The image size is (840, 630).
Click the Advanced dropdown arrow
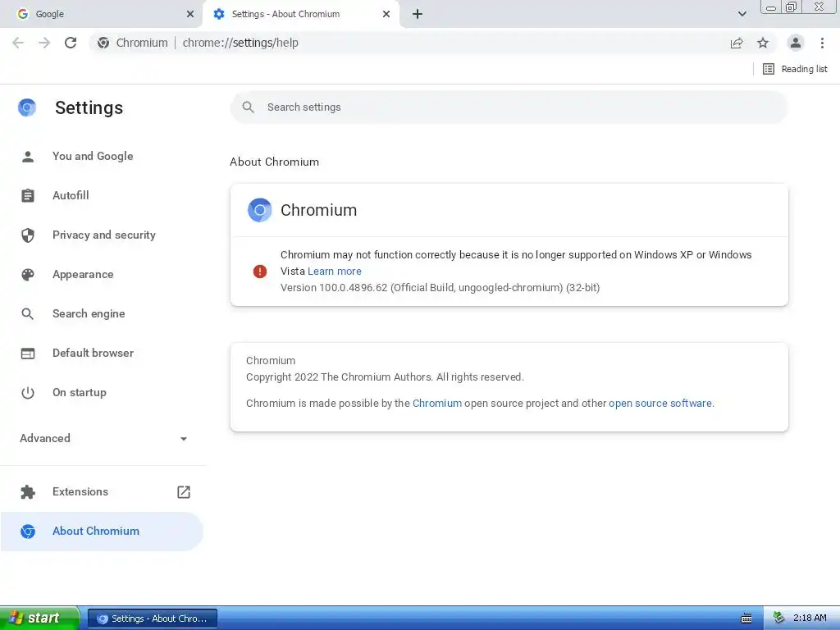click(184, 439)
